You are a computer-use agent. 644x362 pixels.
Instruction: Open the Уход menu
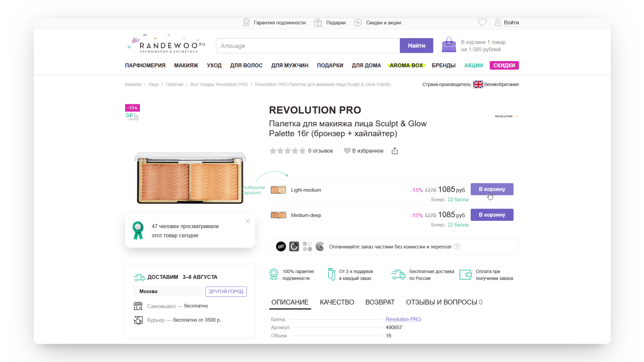coord(214,65)
